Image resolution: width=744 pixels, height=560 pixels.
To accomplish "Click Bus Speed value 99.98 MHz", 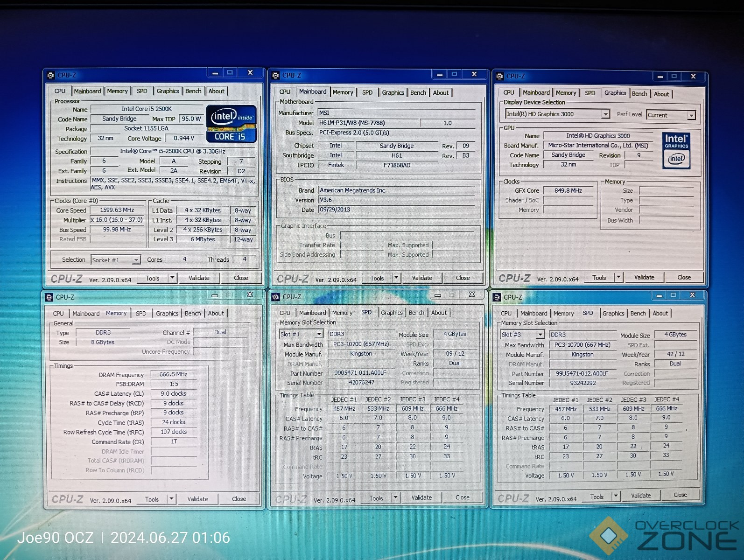I will 117,230.
